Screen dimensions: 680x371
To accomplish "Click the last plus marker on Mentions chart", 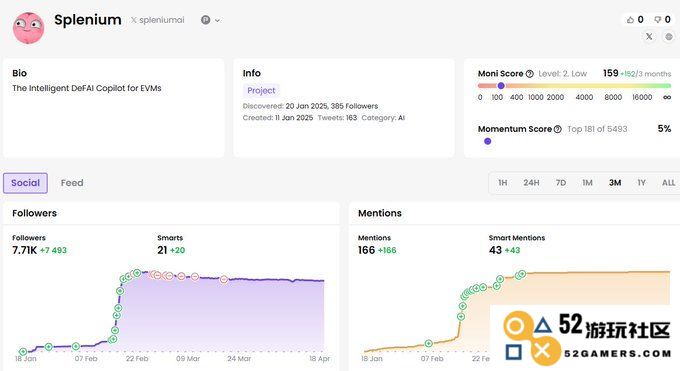I will click(522, 274).
